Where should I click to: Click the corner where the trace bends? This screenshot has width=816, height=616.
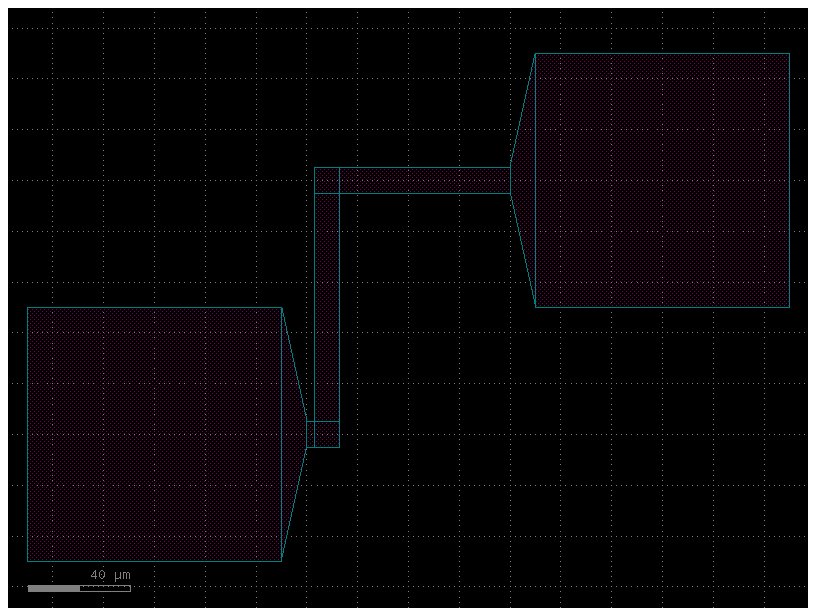coord(327,178)
